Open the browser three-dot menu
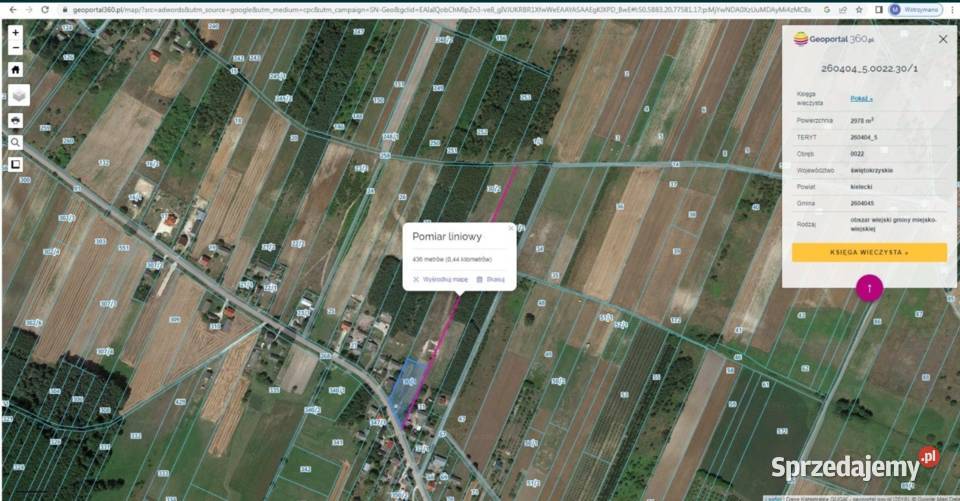 (x=952, y=10)
